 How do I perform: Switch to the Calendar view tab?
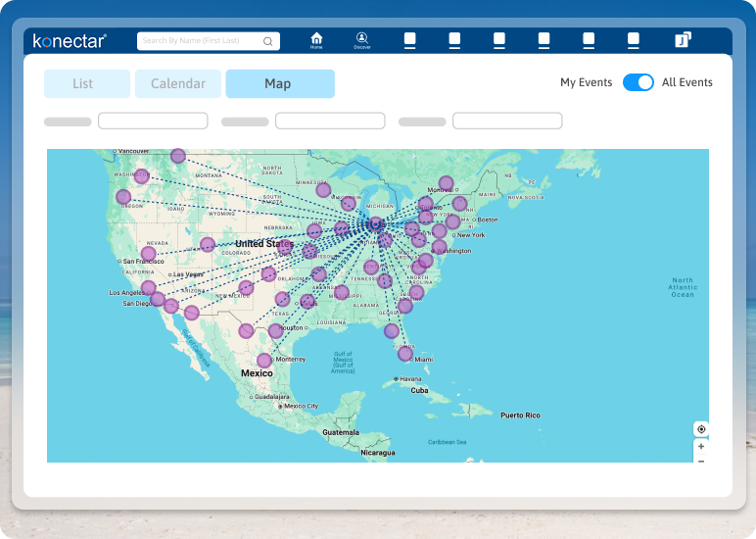pyautogui.click(x=178, y=84)
